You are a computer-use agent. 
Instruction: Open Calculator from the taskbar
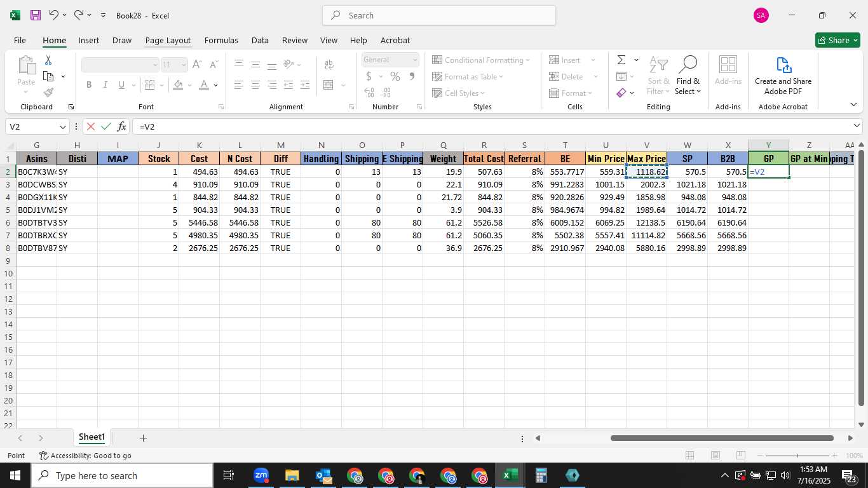[541, 475]
